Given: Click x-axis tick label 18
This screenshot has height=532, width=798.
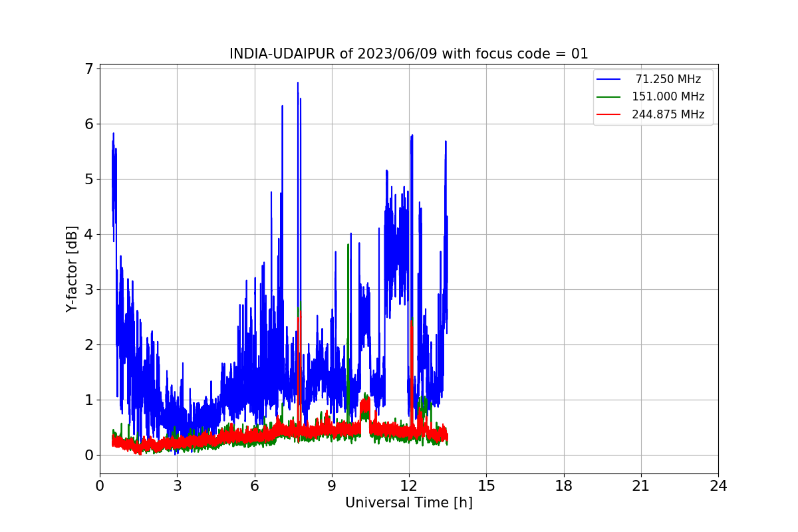Looking at the screenshot, I should pyautogui.click(x=563, y=486).
